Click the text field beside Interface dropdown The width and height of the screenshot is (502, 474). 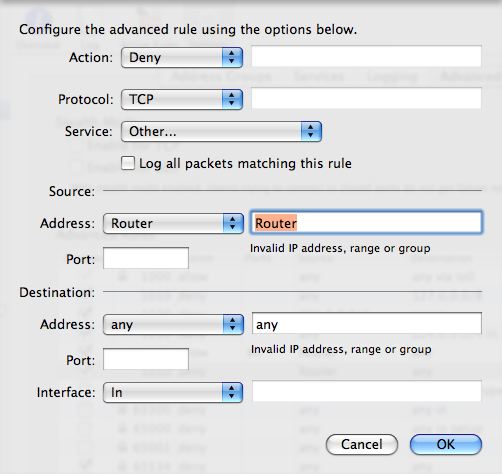(x=367, y=391)
